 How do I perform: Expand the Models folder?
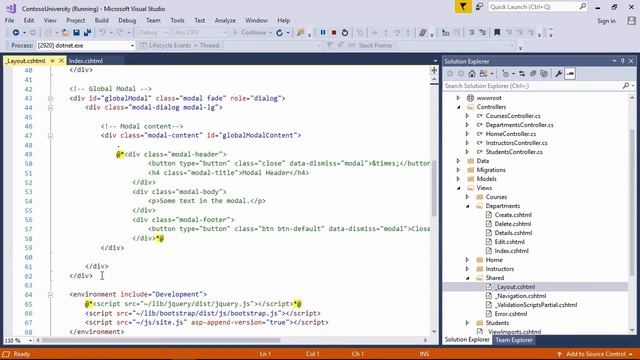pyautogui.click(x=458, y=179)
